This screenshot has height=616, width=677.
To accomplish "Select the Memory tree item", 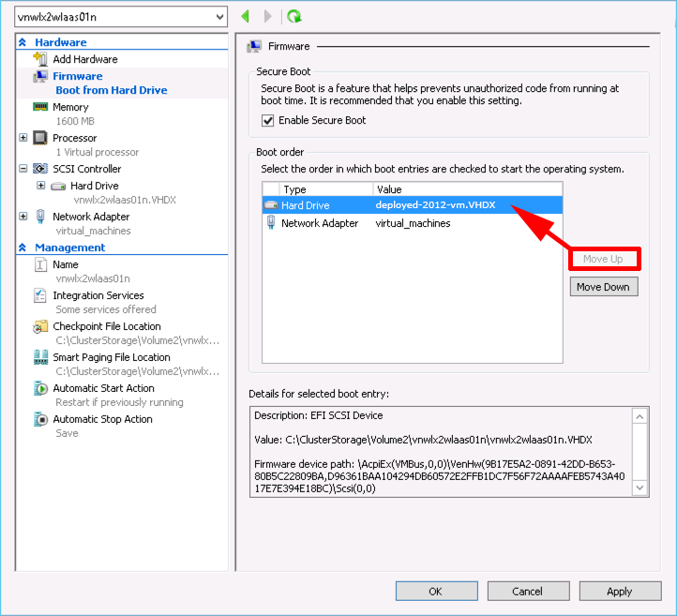I will 70,107.
